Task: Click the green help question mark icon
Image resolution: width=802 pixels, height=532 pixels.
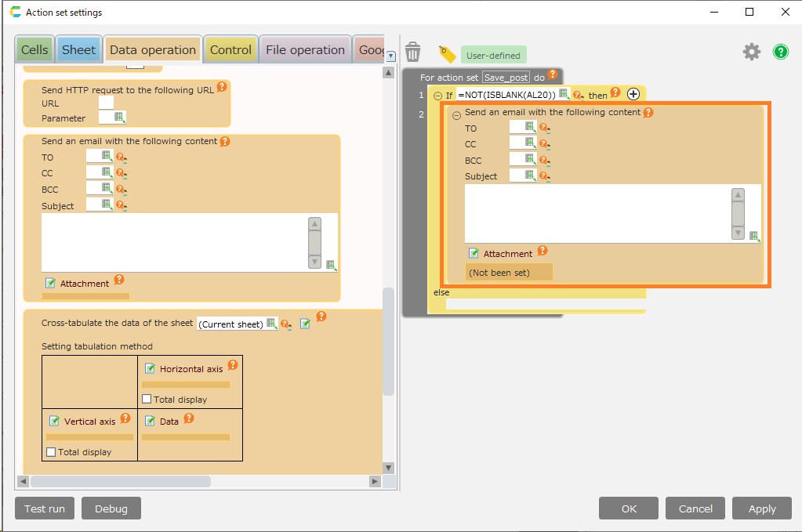Action: coord(780,52)
